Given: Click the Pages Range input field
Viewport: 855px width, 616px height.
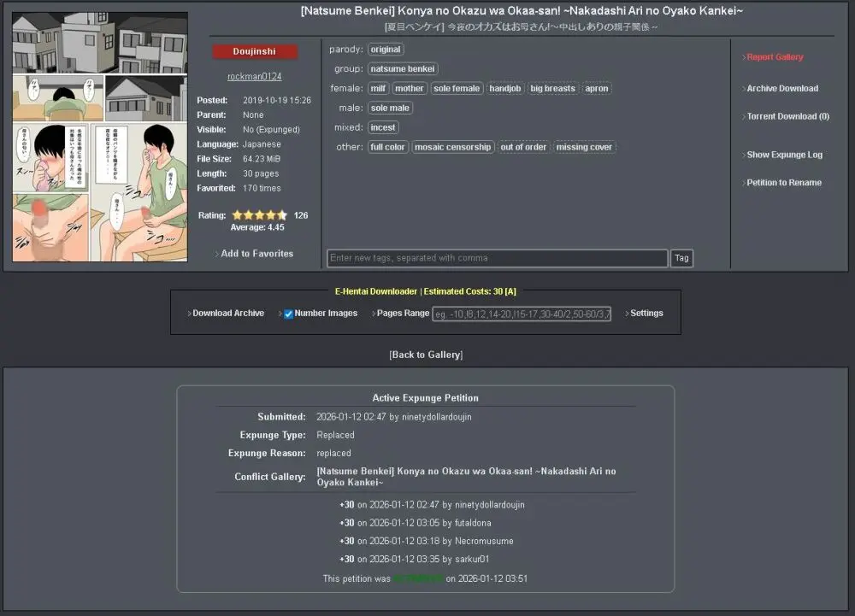Looking at the screenshot, I should click(522, 314).
